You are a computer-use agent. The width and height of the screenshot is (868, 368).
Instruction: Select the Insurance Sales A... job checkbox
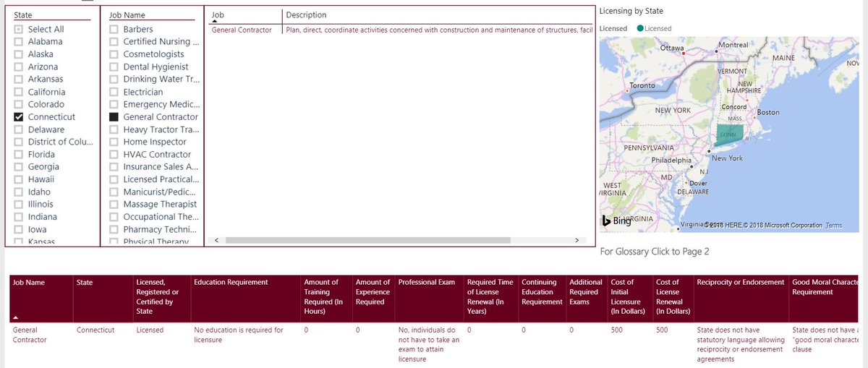(x=114, y=166)
